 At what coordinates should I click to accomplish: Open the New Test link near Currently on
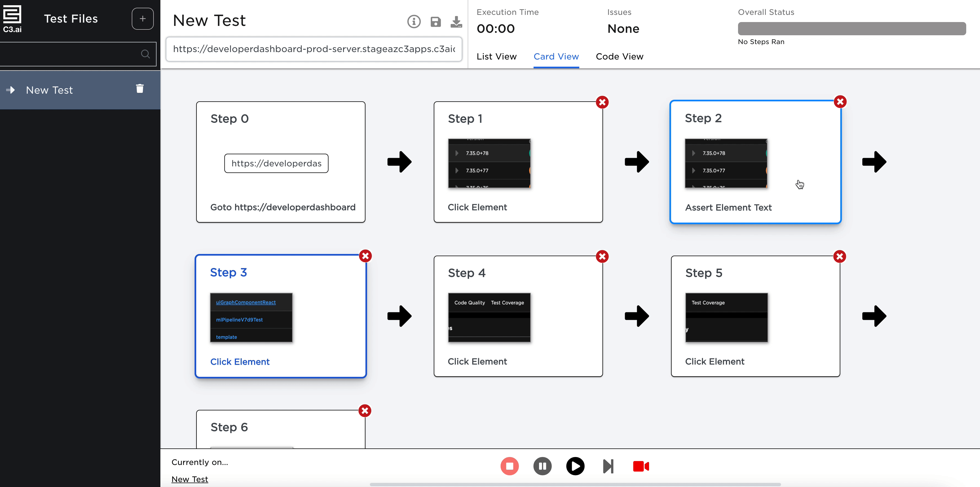click(x=190, y=479)
